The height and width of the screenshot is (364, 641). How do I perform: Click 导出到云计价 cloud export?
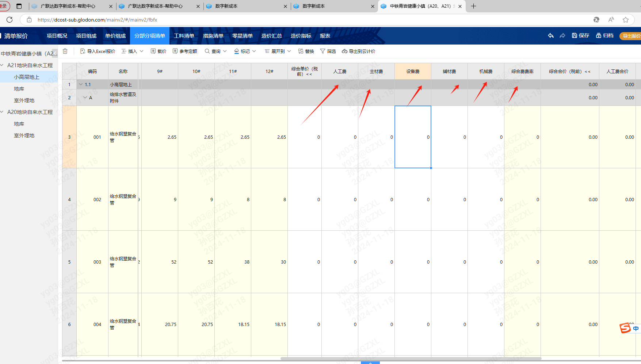point(359,51)
